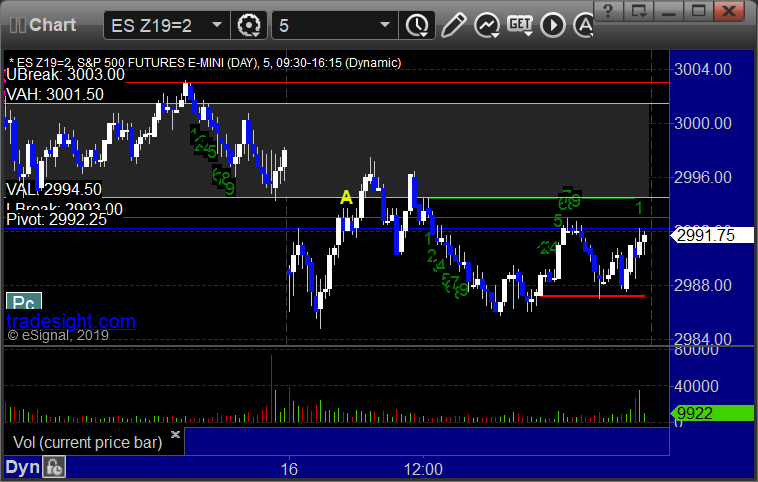The height and width of the screenshot is (482, 758).
Task: Click the 40000 volume axis label
Action: [x=696, y=386]
